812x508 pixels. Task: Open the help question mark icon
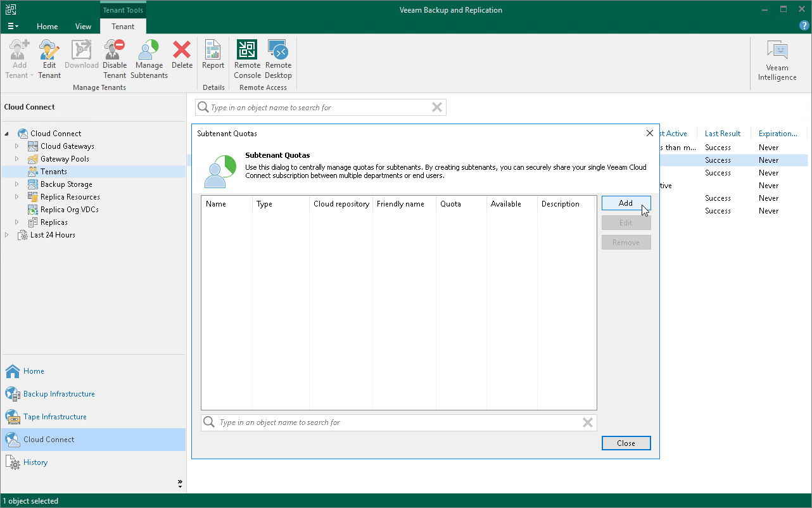[x=804, y=26]
